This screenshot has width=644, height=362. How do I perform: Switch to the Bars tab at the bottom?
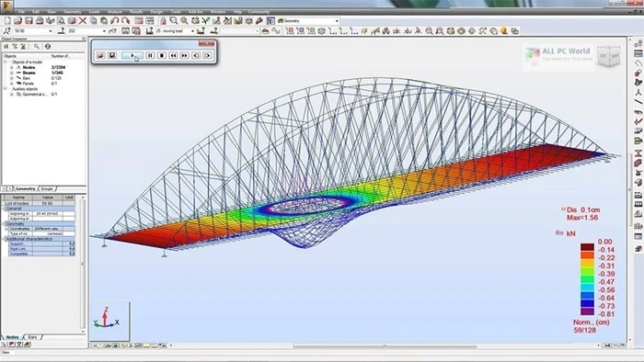point(32,337)
